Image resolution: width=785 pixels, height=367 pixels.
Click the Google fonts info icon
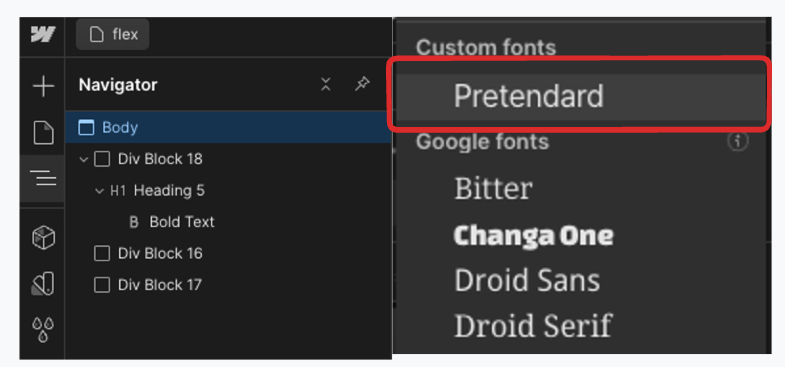(737, 141)
